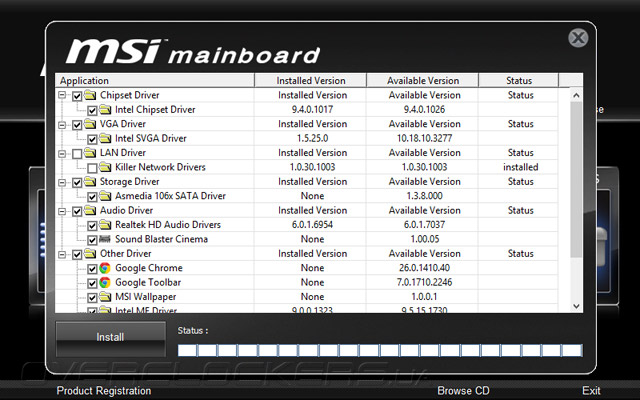Screen dimensions: 640x400
Task: Click Exit at the bottom bar
Action: click(591, 391)
